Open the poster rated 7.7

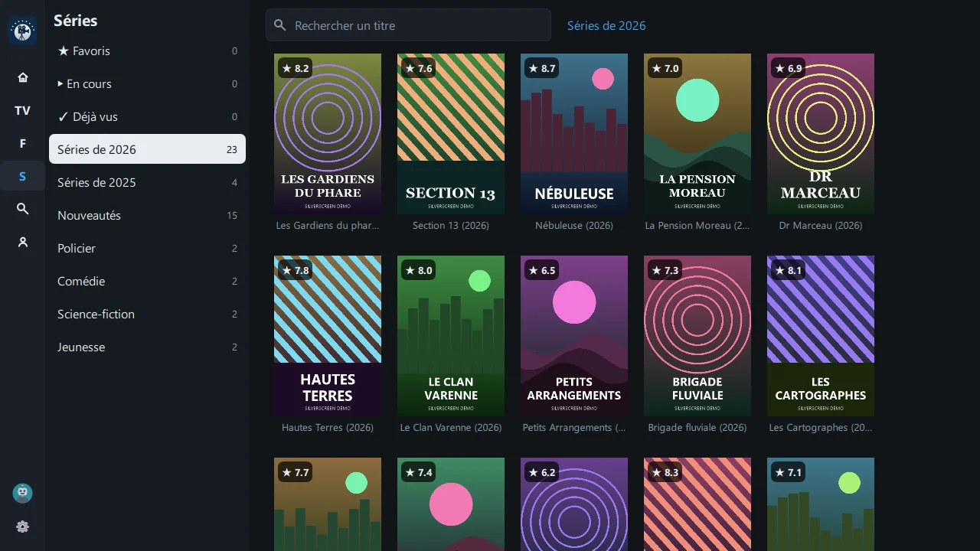click(328, 504)
